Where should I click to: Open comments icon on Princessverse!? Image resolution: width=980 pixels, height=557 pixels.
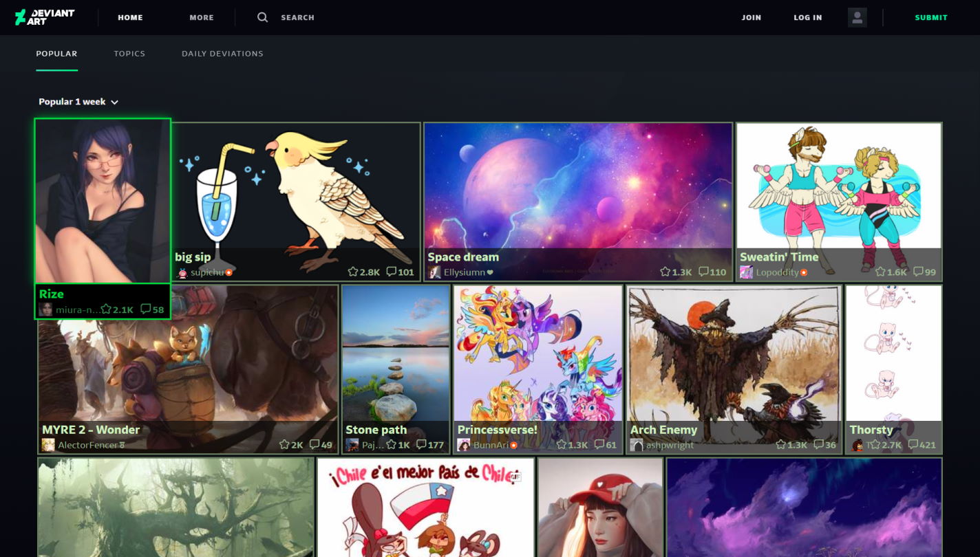pos(599,445)
